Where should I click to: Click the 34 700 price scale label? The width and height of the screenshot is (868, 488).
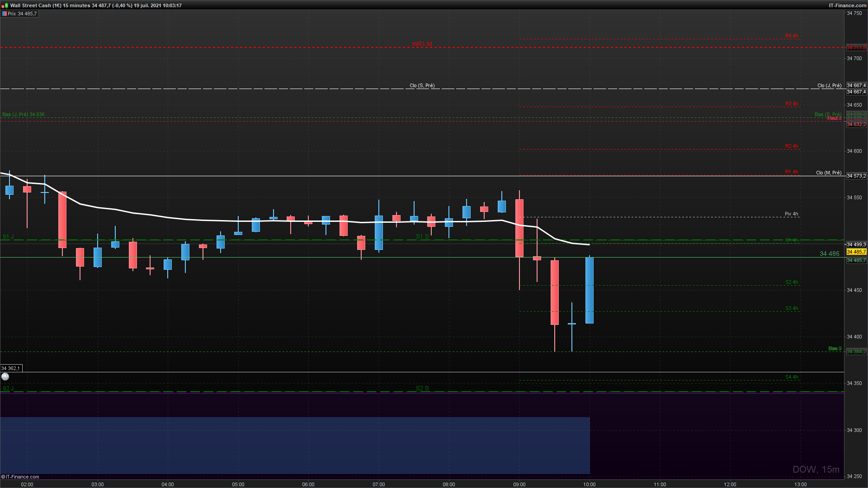pos(854,58)
